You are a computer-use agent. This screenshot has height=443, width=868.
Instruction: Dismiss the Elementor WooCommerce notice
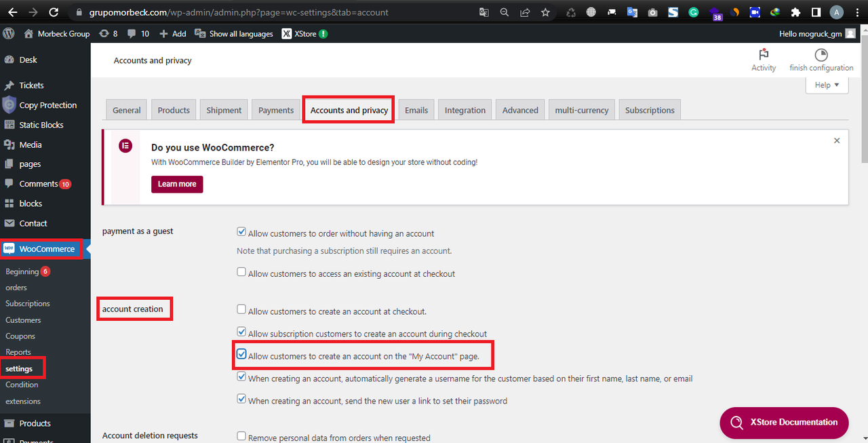click(x=837, y=140)
